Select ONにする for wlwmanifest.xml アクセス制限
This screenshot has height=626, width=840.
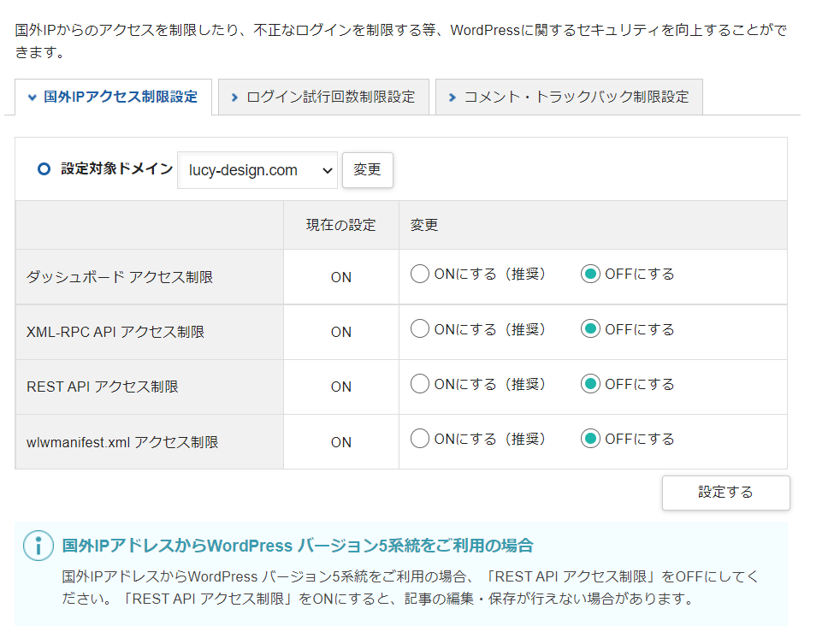(x=419, y=439)
